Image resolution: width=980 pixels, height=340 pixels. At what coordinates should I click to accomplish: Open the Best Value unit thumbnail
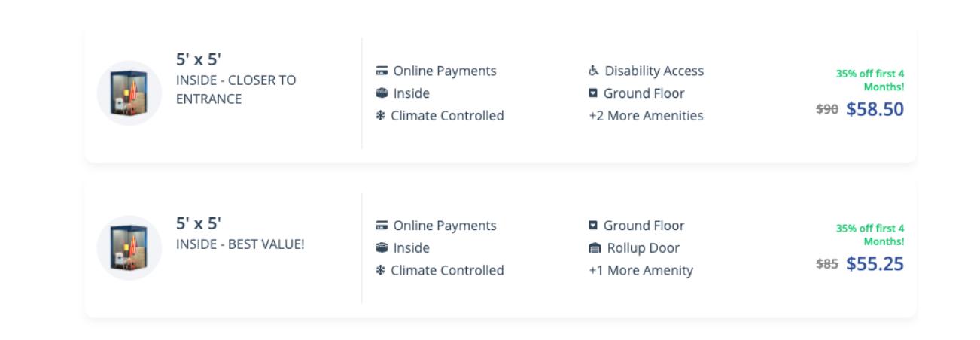click(x=129, y=248)
